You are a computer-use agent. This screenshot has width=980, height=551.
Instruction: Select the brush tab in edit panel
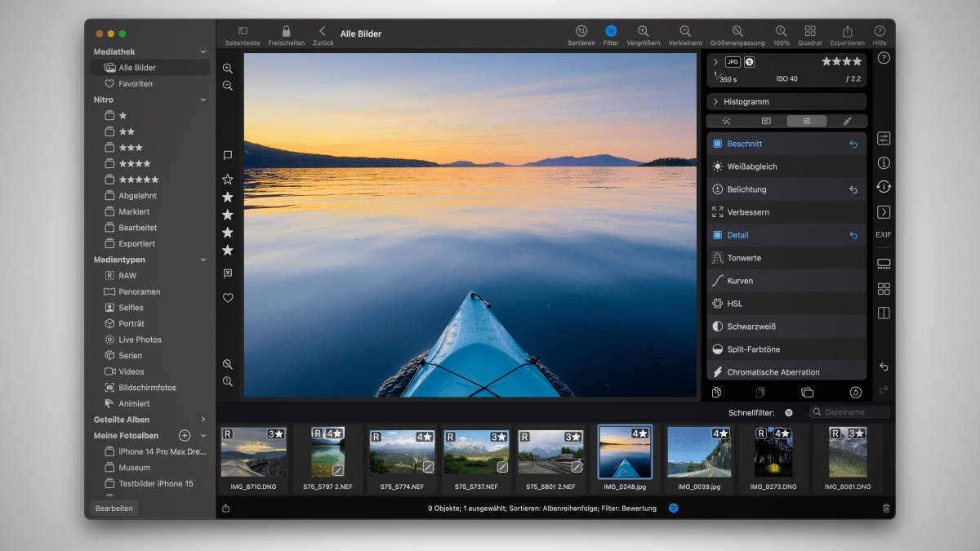click(x=847, y=121)
